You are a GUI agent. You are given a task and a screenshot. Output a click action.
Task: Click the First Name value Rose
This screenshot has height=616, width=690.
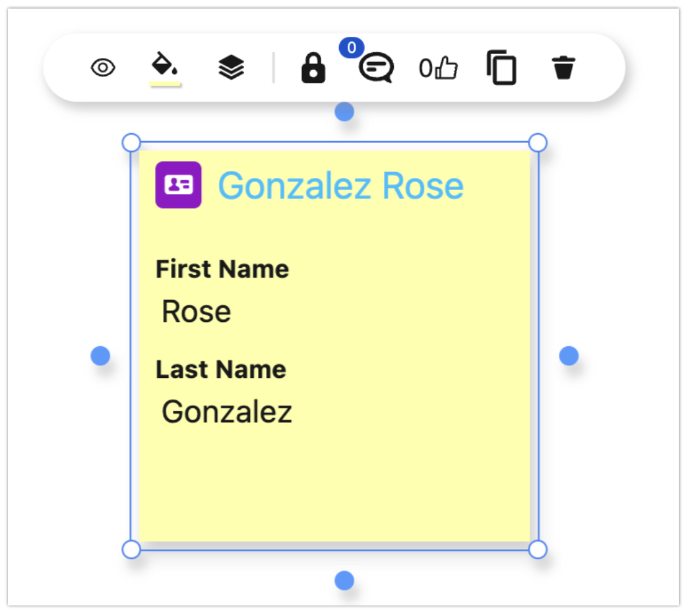[x=197, y=312]
